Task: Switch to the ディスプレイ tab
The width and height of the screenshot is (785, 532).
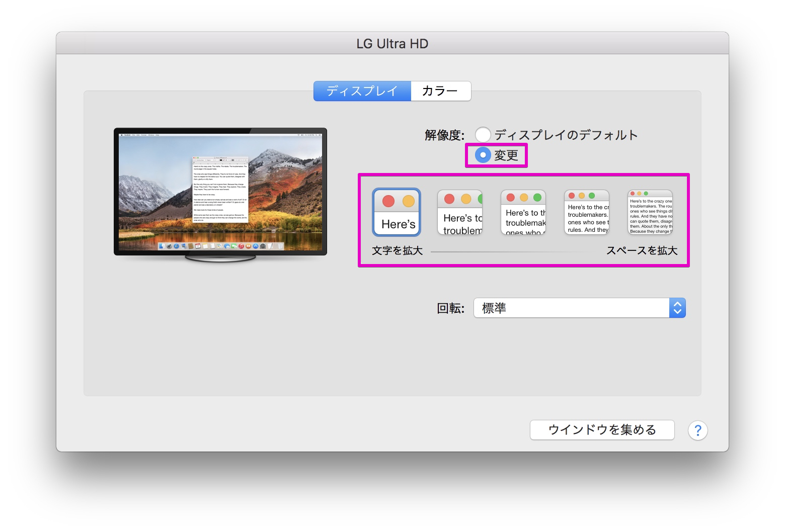Action: tap(362, 91)
